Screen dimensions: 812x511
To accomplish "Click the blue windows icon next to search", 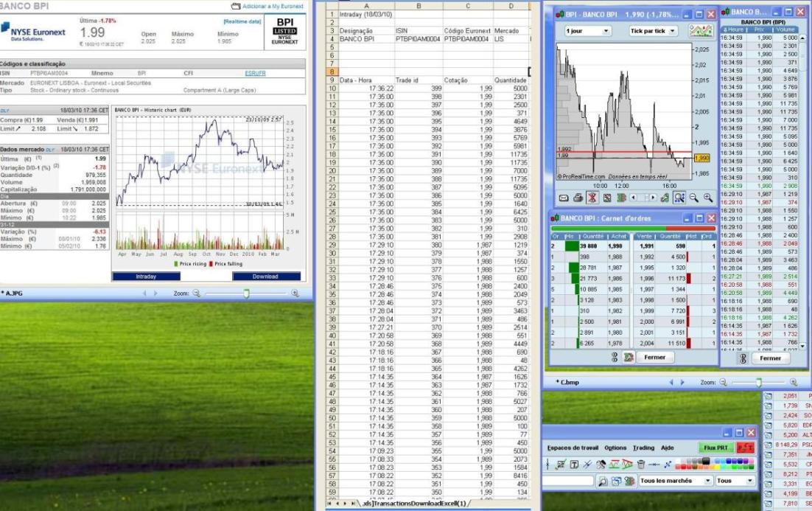I will [616, 482].
